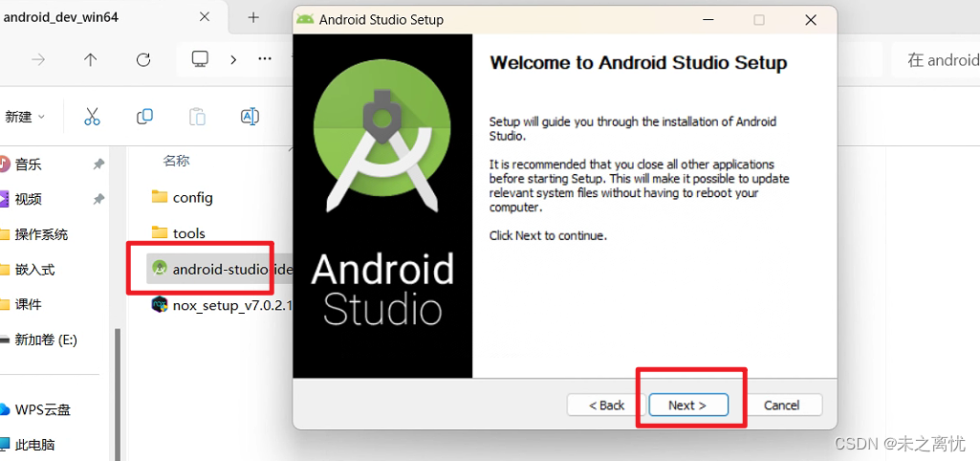Close the Android Studio Setup window
The height and width of the screenshot is (461, 980).
coord(811,20)
